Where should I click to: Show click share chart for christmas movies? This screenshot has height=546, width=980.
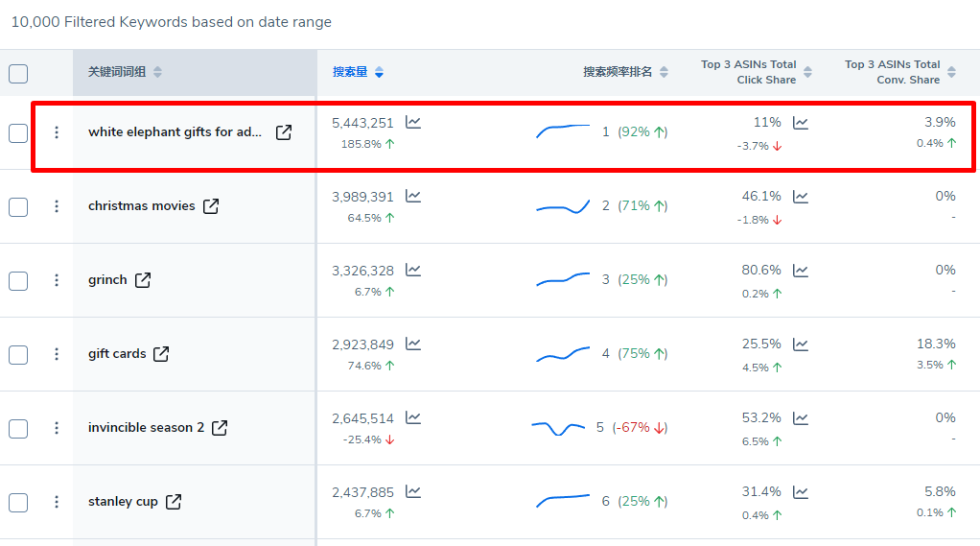[801, 197]
